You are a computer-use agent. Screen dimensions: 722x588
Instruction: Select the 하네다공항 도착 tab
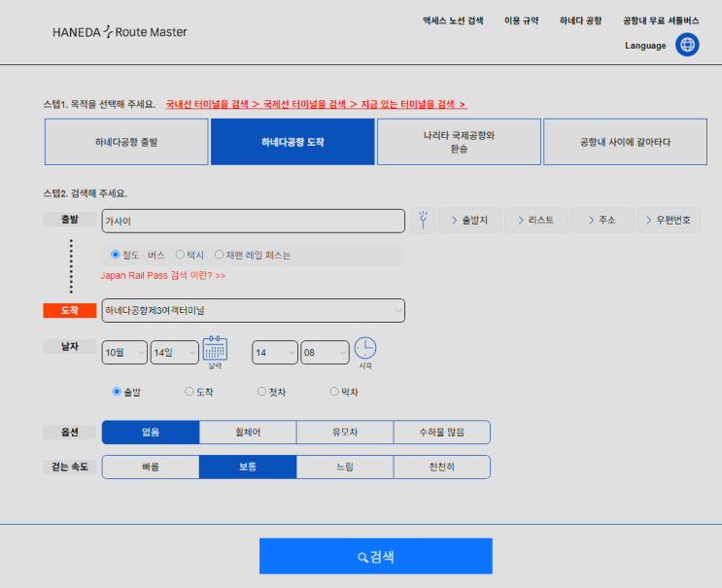click(x=292, y=142)
